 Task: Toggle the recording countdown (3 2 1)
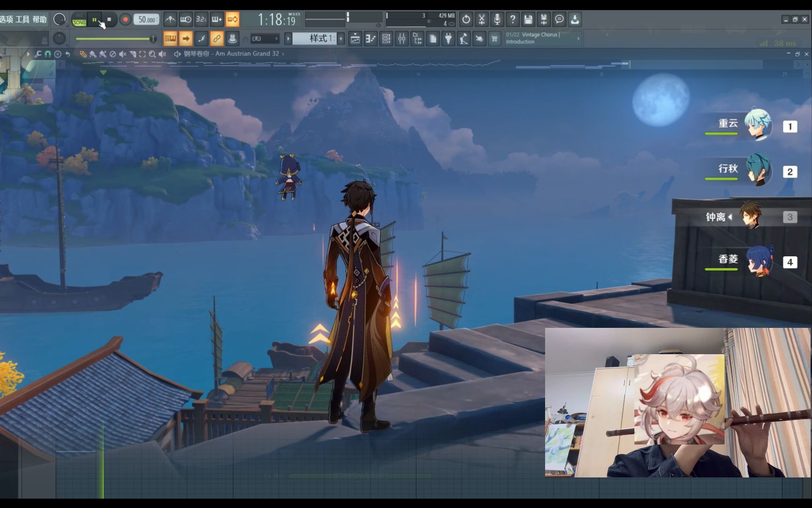tap(201, 19)
